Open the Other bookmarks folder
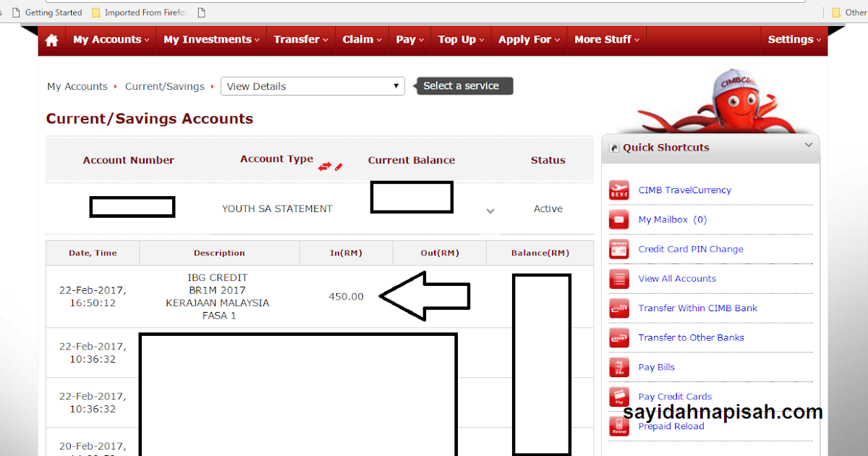The image size is (868, 456). pos(848,12)
